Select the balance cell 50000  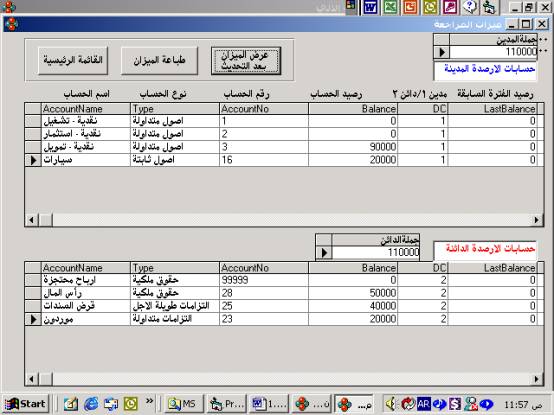353,293
